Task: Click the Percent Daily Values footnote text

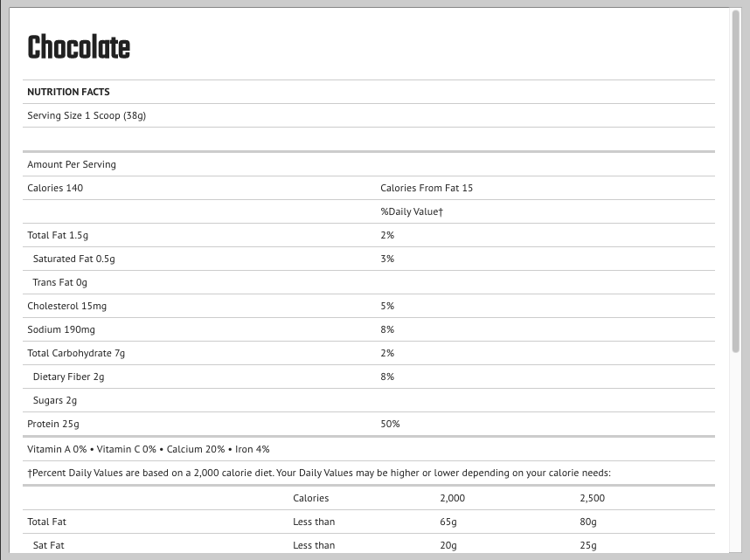Action: point(319,474)
